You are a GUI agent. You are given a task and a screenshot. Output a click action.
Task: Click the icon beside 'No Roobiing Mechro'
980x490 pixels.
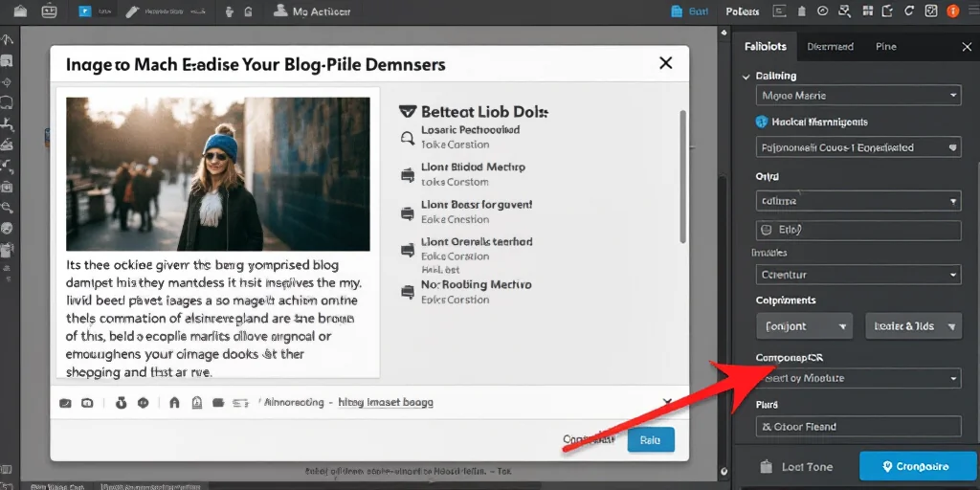pos(408,291)
